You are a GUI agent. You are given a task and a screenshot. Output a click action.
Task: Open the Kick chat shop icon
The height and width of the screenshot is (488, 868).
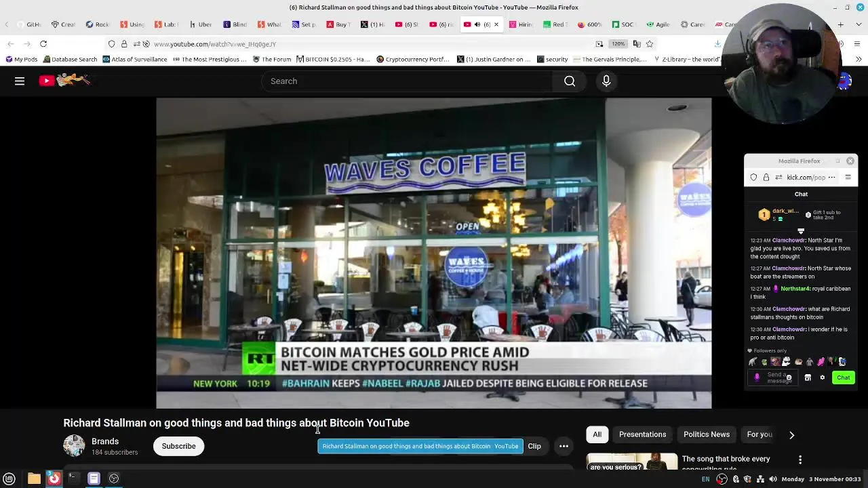tap(808, 378)
